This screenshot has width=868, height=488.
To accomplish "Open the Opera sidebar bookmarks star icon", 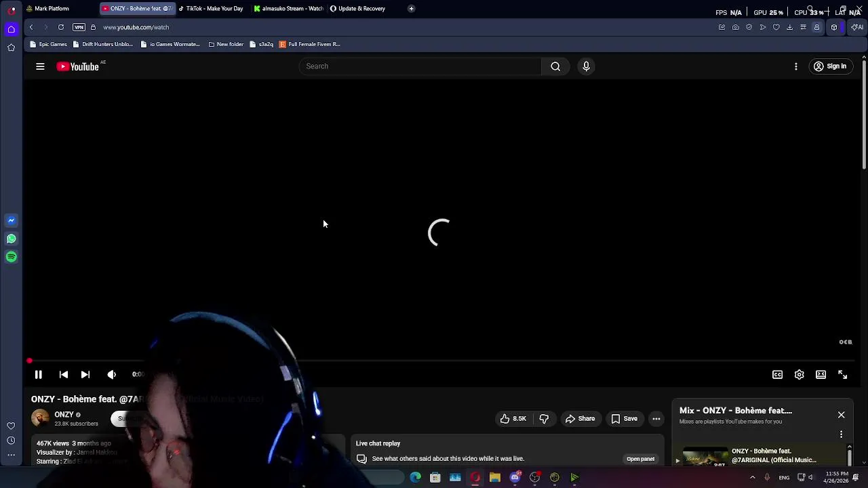I will (12, 47).
